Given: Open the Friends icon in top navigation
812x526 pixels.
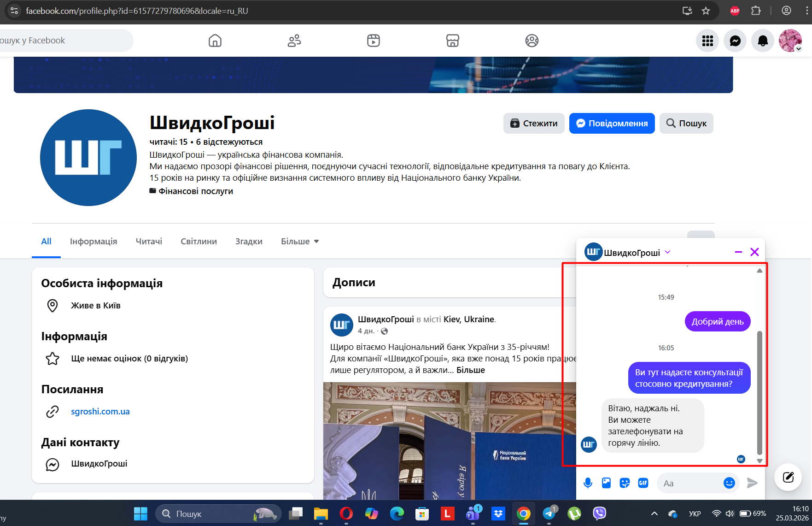Looking at the screenshot, I should pyautogui.click(x=294, y=41).
